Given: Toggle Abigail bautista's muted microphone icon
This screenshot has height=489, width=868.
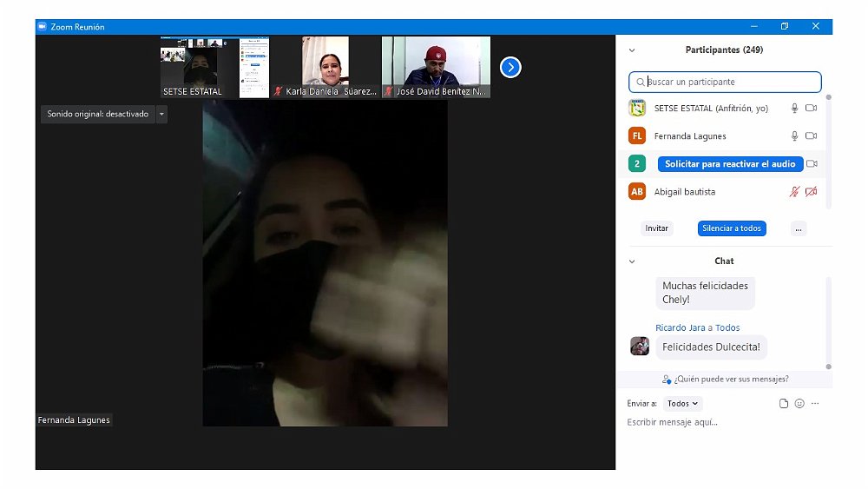Looking at the screenshot, I should click(x=793, y=192).
